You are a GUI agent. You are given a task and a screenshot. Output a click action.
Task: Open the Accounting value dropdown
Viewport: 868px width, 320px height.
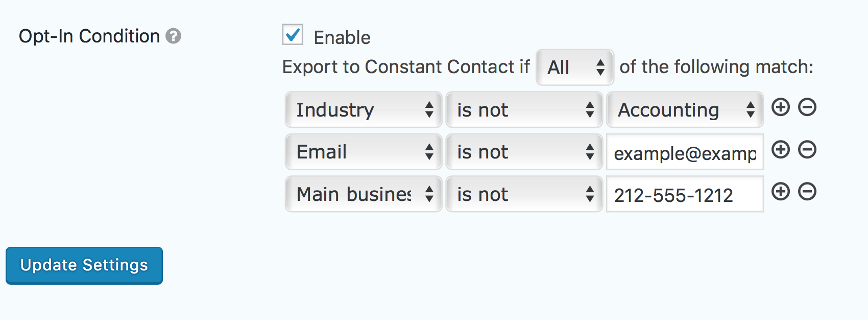[x=685, y=110]
